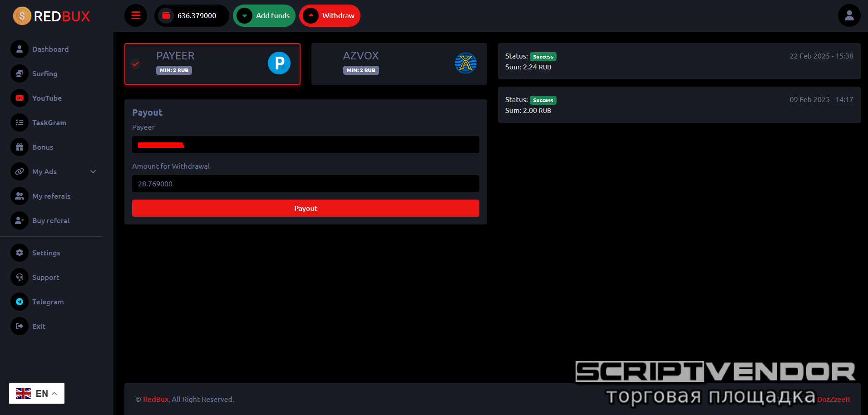Viewport: 868px width, 415px height.
Task: Open the Bonus menu label
Action: pos(43,147)
